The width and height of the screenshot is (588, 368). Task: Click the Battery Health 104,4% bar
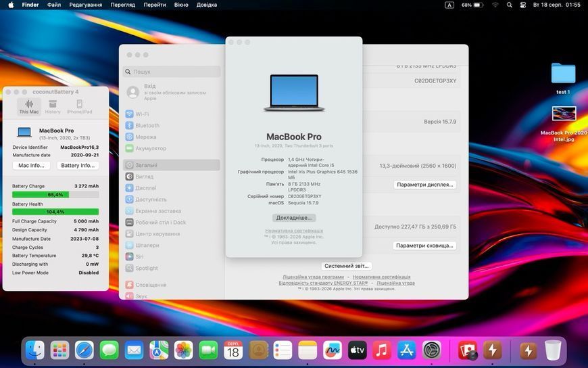tap(55, 212)
